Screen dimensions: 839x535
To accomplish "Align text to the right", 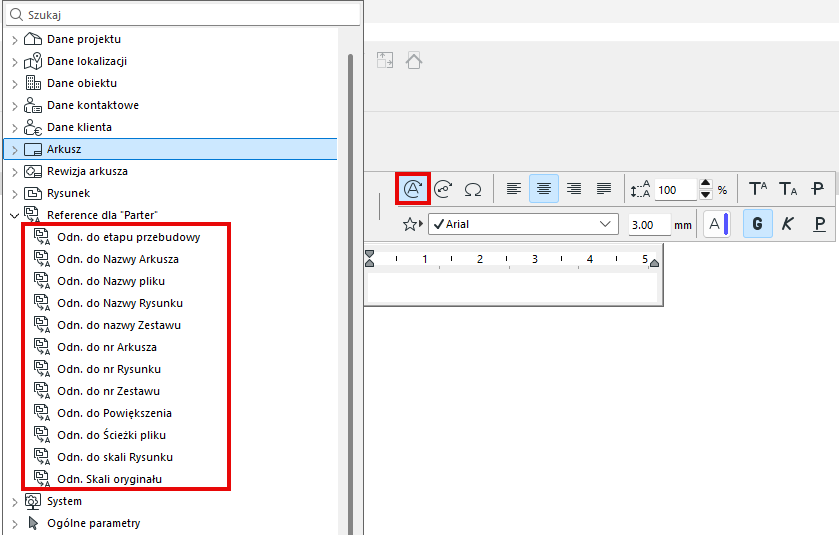I will 574,189.
